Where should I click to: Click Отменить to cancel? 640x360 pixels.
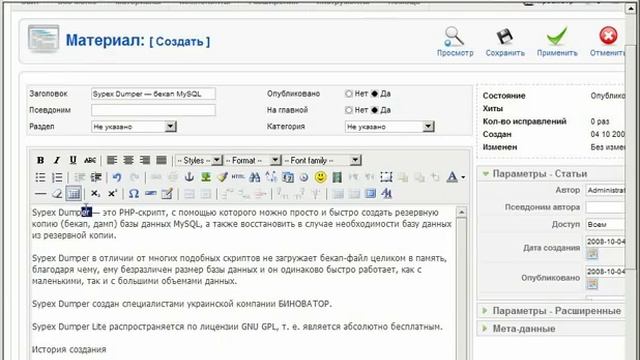click(x=607, y=42)
